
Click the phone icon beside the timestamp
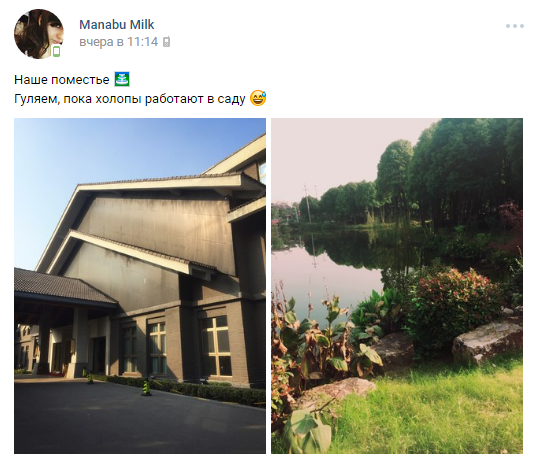(166, 42)
